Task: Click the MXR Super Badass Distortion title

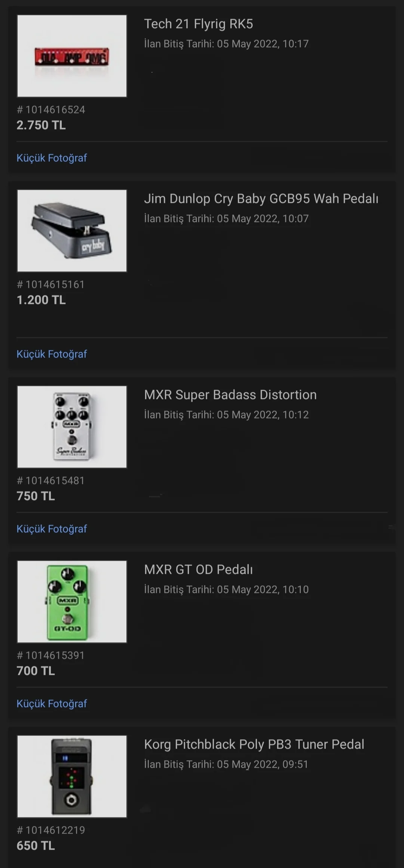Action: (230, 395)
